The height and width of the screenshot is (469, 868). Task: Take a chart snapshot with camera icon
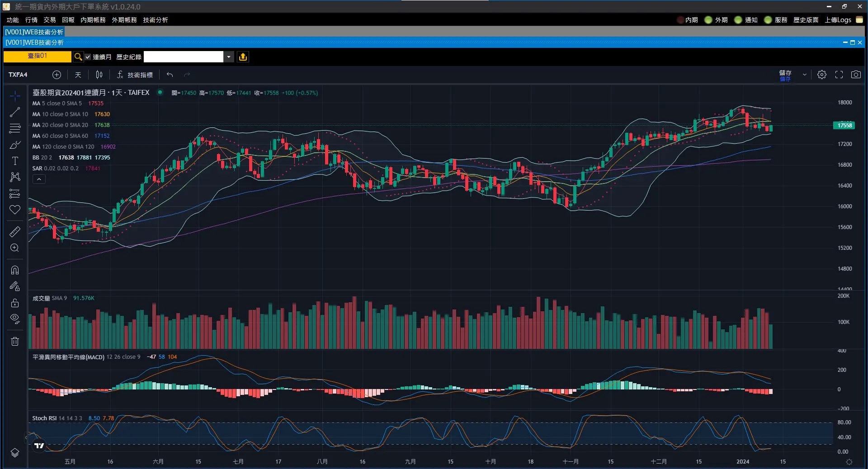click(x=855, y=75)
